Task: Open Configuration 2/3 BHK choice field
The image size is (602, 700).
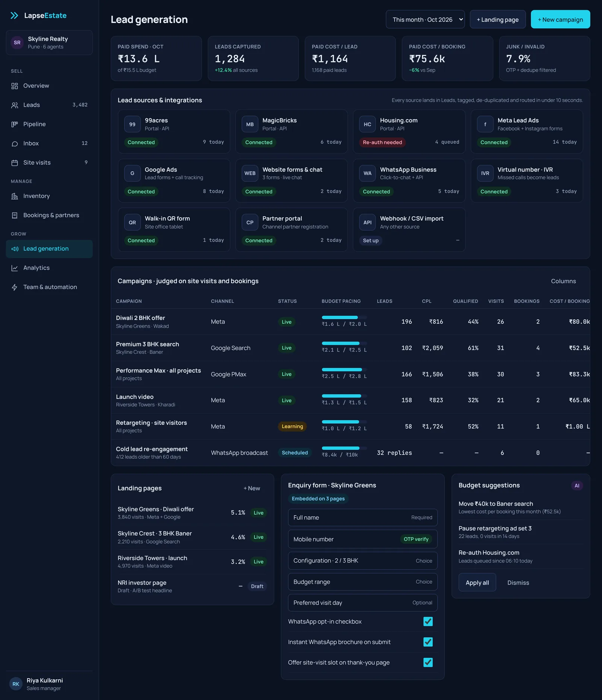Action: click(363, 561)
